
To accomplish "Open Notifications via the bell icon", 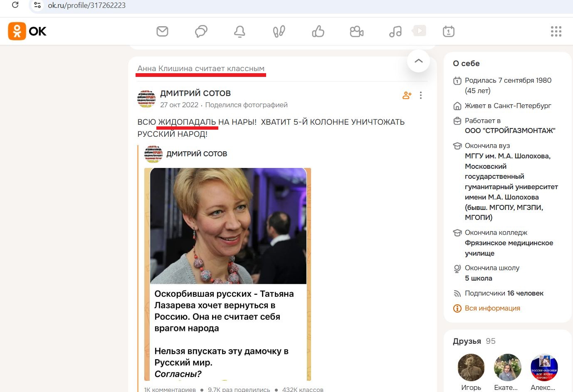I will pos(240,31).
